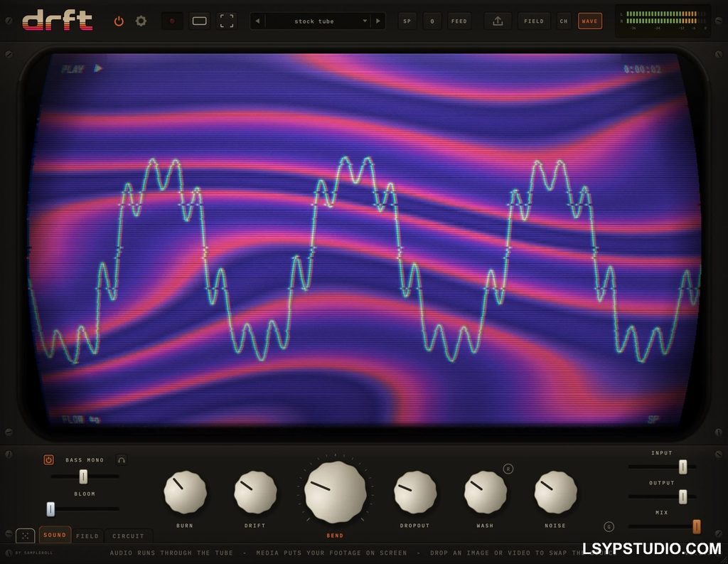
Task: Click the 'BASS MONO' label text
Action: [85, 460]
